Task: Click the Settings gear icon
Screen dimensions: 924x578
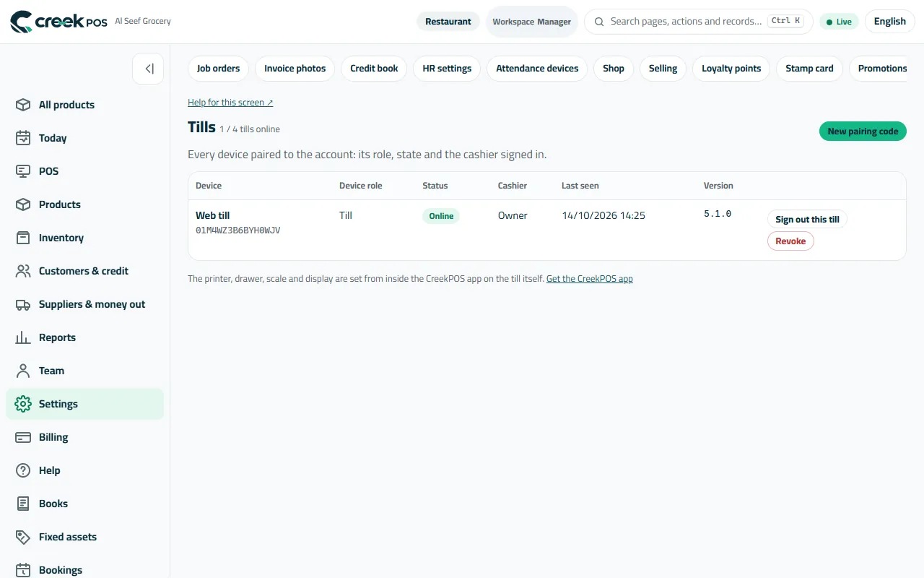Action: point(23,404)
